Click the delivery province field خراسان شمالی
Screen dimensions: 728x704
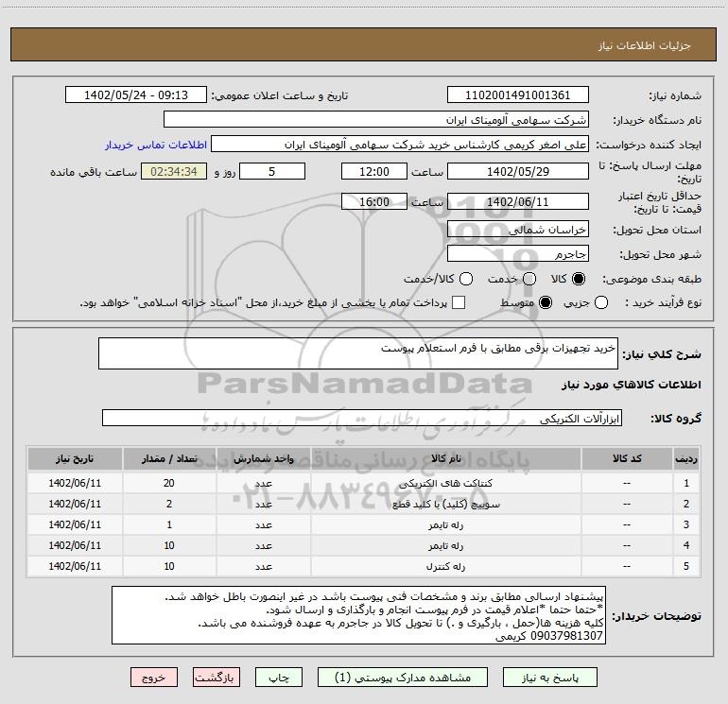(518, 229)
